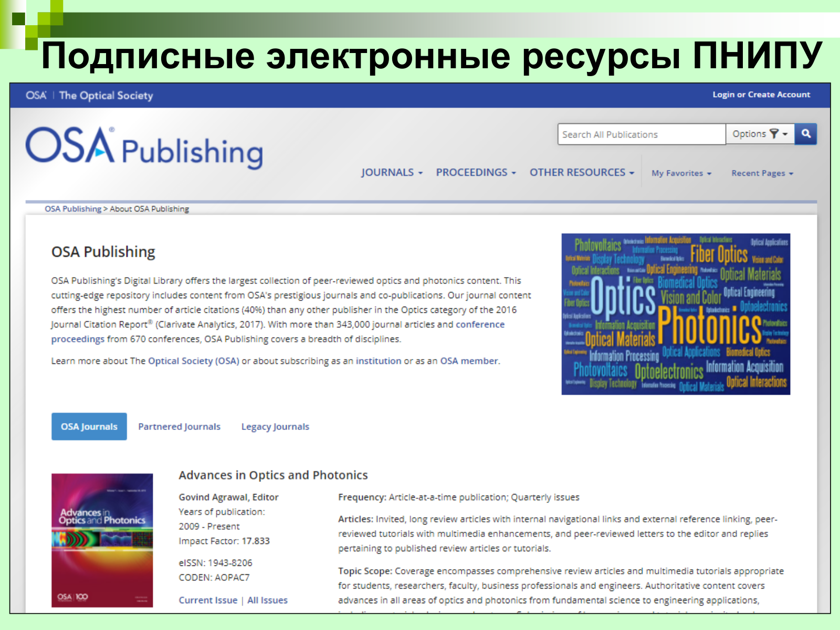The height and width of the screenshot is (630, 840).
Task: Click the OSA Publishing logo
Action: (x=144, y=148)
